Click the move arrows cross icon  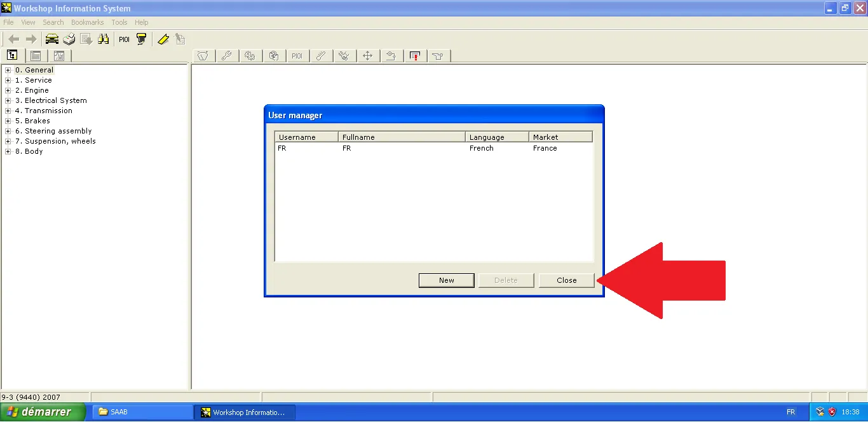tap(368, 55)
